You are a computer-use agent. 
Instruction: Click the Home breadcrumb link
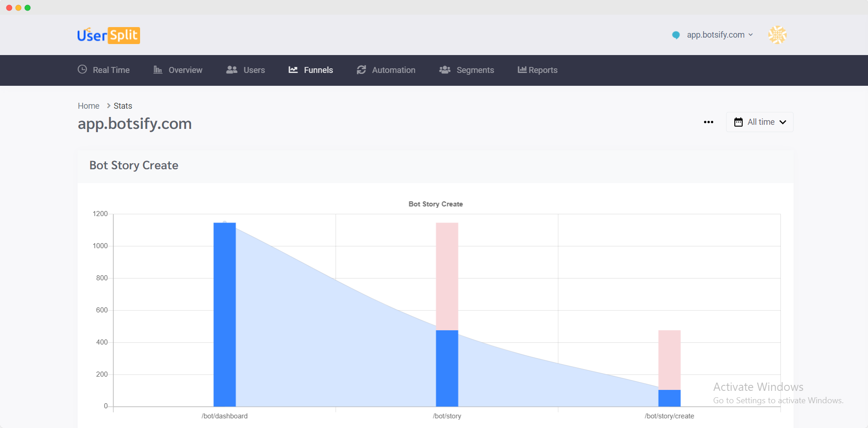click(x=89, y=106)
